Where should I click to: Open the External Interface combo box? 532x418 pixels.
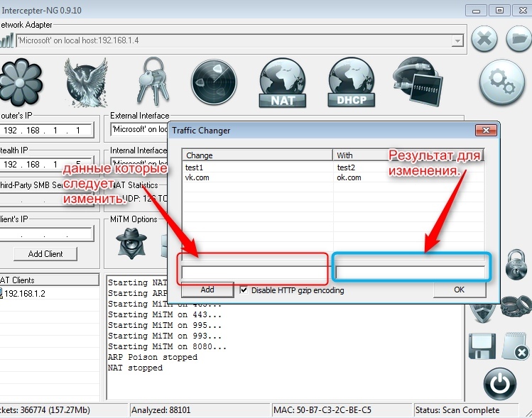click(139, 130)
